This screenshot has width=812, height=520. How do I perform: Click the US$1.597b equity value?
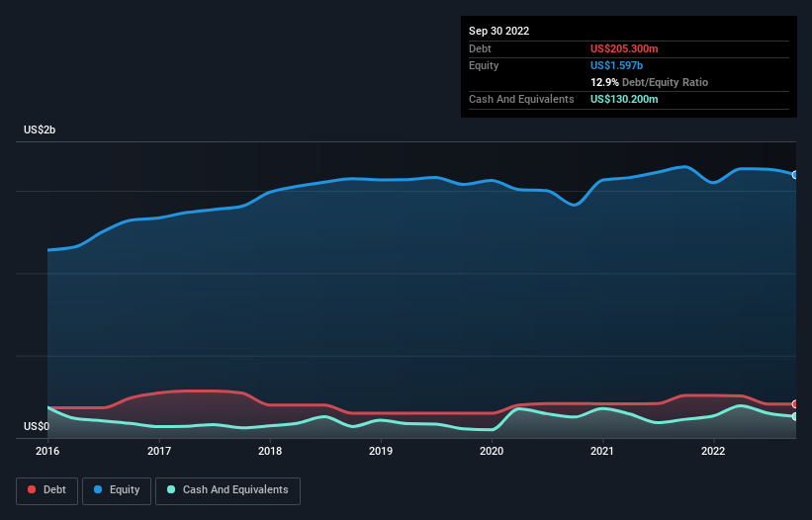(x=616, y=65)
